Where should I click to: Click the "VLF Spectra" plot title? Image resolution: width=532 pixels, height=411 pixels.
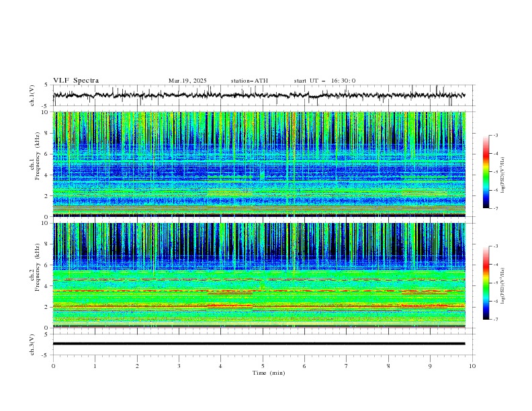coord(76,81)
